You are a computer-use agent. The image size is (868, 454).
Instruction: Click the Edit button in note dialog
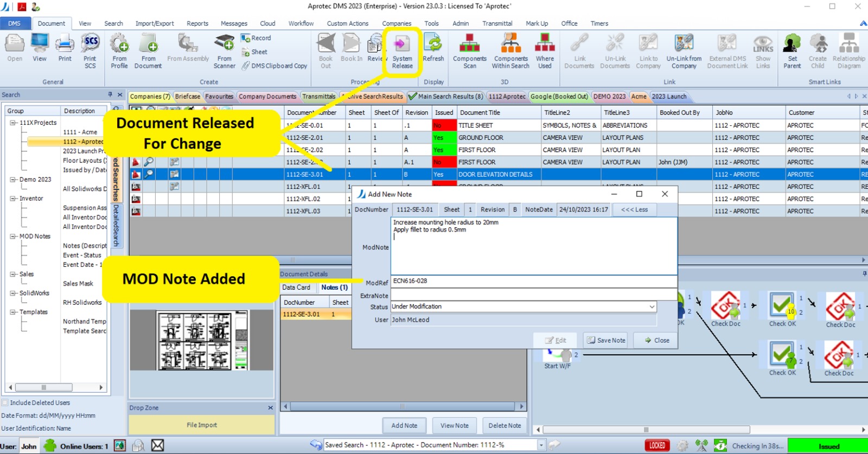click(556, 340)
